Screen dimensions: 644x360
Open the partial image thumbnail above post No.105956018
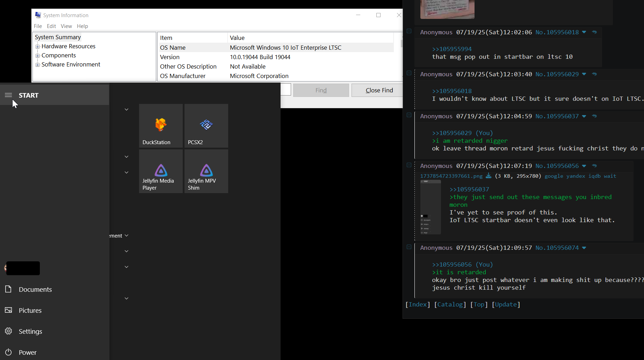[447, 9]
